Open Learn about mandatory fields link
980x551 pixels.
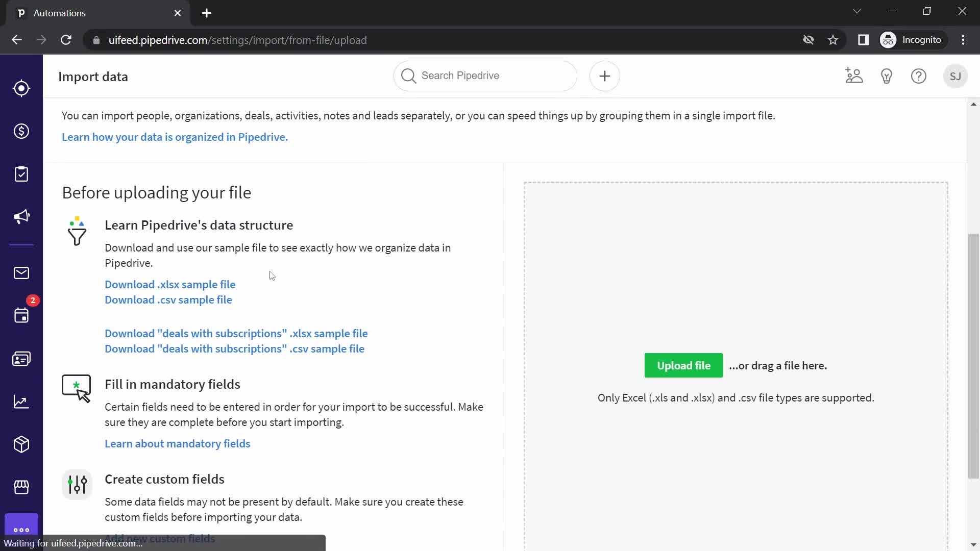pyautogui.click(x=178, y=444)
